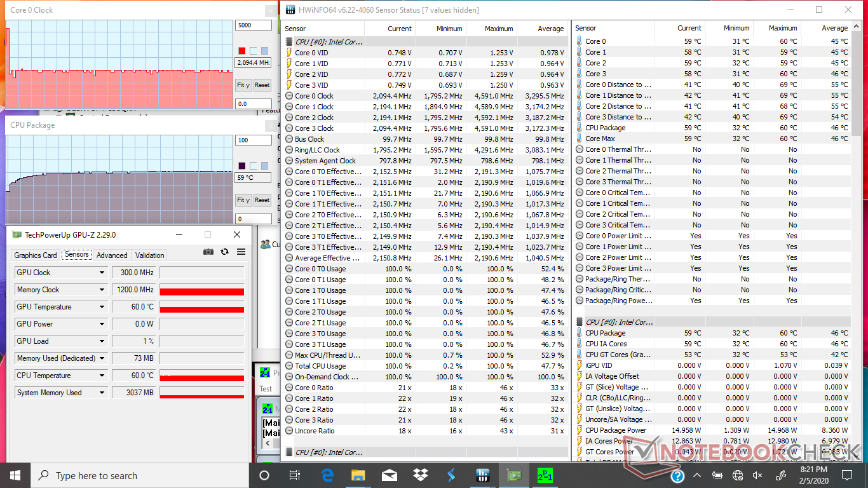Click the 14.958 W CPU Package Power value
The height and width of the screenshot is (488, 868).
(x=685, y=430)
